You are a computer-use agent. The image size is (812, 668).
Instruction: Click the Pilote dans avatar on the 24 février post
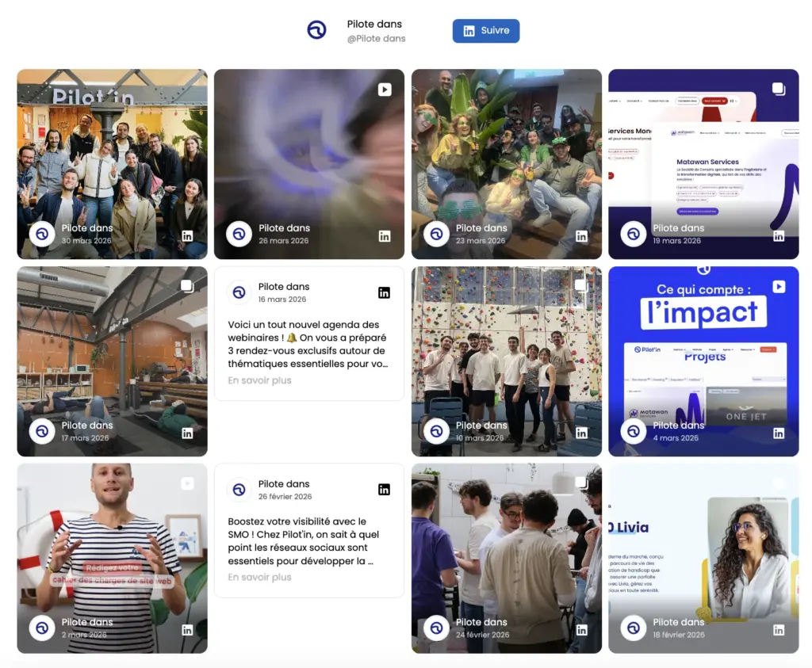pyautogui.click(x=437, y=628)
